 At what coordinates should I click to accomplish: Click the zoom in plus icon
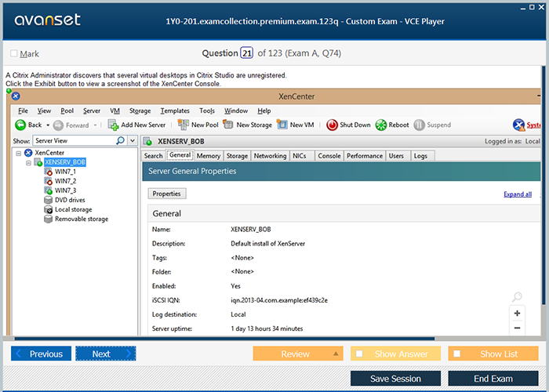(x=517, y=313)
